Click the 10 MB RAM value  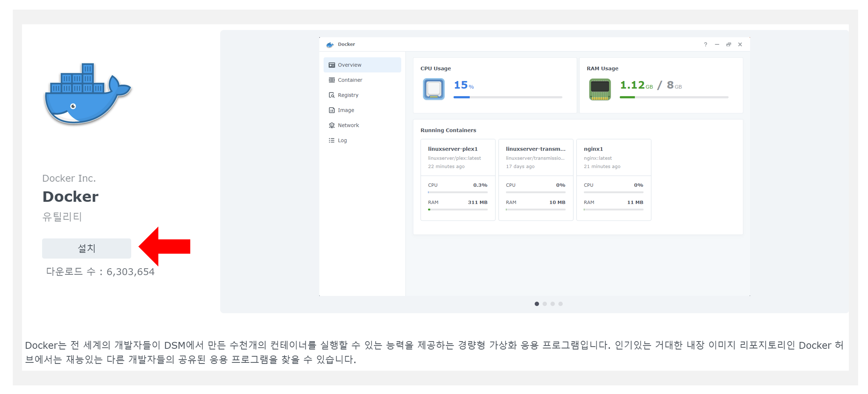(x=557, y=202)
